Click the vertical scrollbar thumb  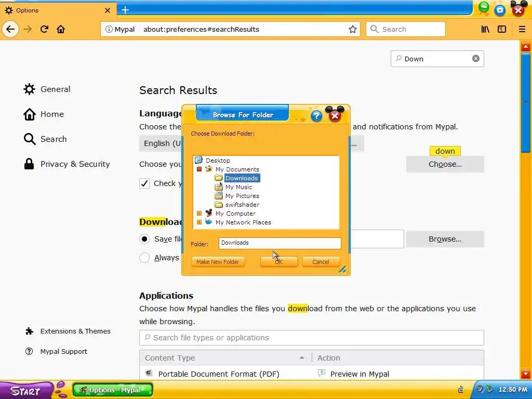pyautogui.click(x=526, y=102)
